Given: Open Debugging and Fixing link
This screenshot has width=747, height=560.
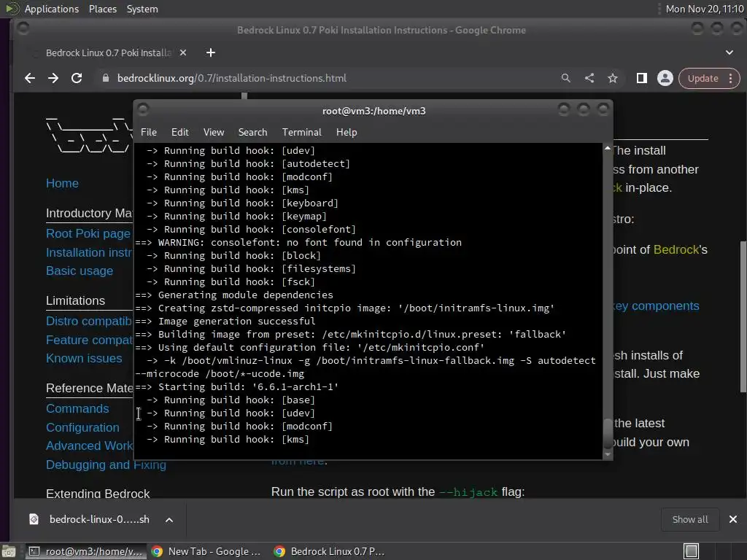Looking at the screenshot, I should click(x=106, y=464).
